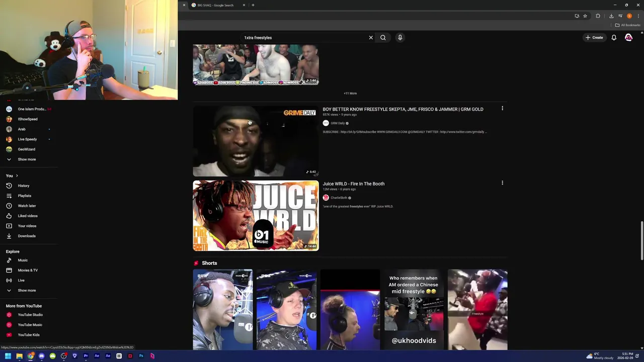644x362 pixels.
Task: Clear the YouTube search box text
Action: pyautogui.click(x=371, y=38)
